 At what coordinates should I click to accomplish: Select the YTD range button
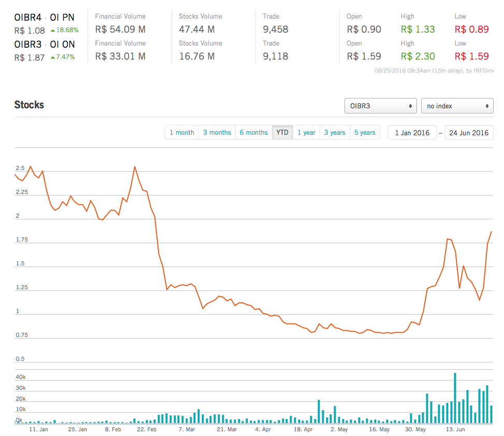[x=282, y=133]
